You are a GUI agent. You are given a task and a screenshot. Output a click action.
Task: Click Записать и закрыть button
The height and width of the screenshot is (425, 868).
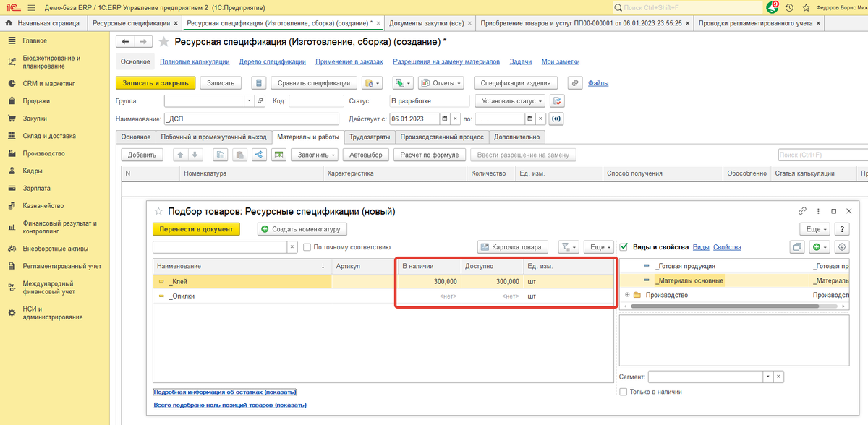156,83
